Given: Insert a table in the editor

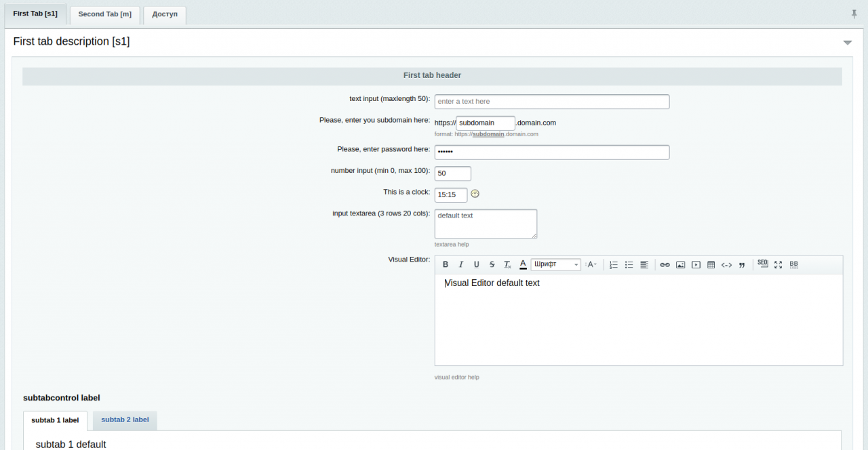Looking at the screenshot, I should pyautogui.click(x=711, y=265).
